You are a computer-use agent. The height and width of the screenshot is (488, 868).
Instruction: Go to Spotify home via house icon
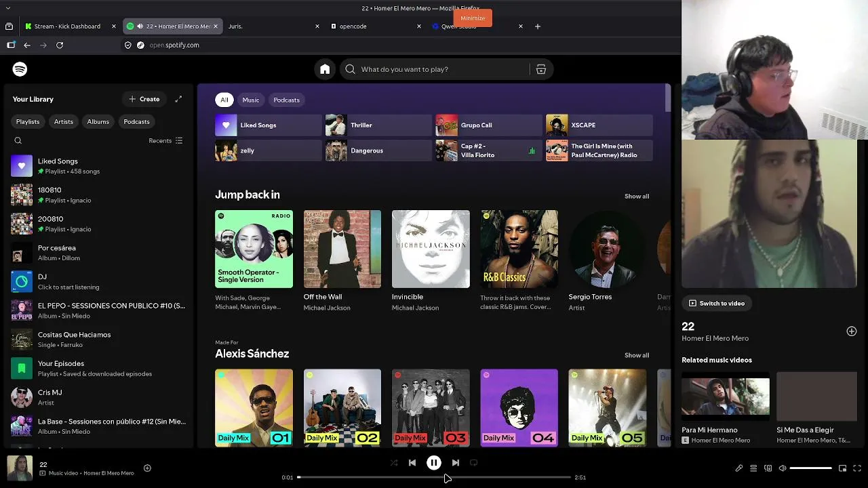tap(325, 69)
